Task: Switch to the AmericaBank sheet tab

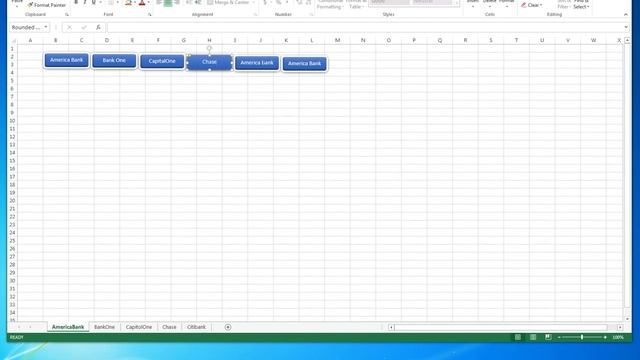Action: (68, 327)
